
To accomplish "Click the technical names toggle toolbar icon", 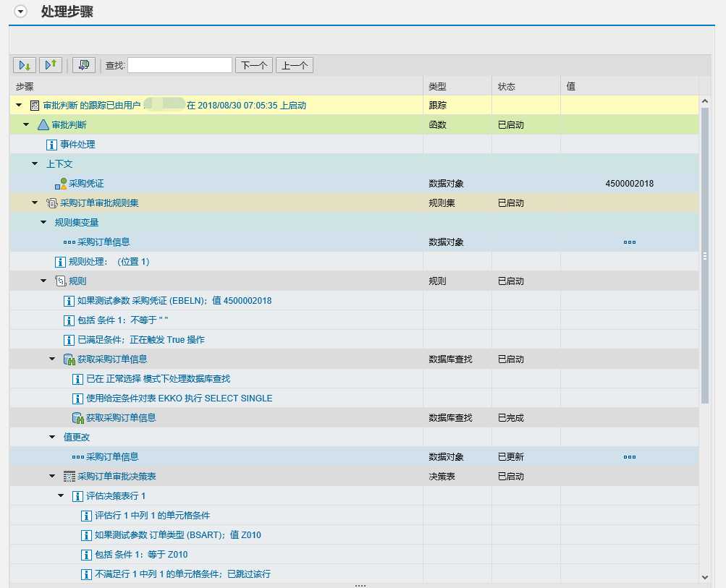I will pyautogui.click(x=84, y=65).
